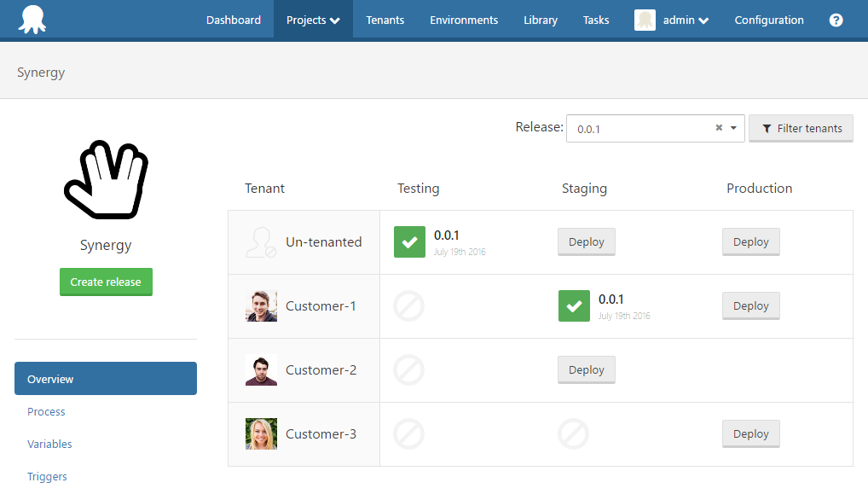Open the Tenants page

click(385, 19)
